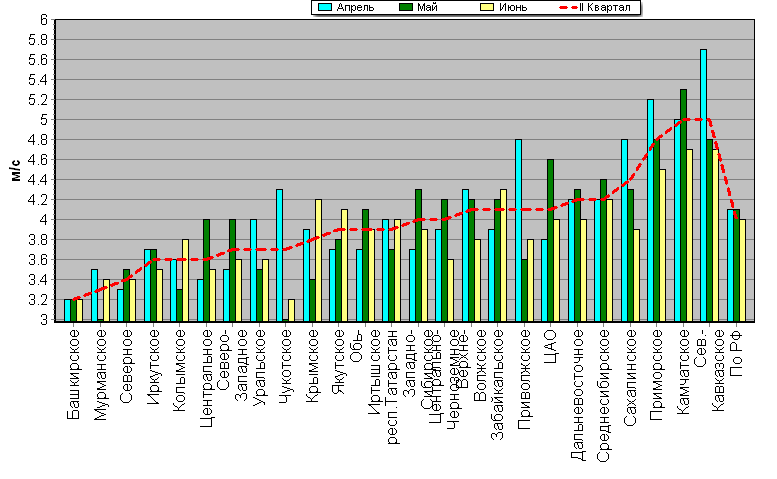Click the ЦАО category label
The image size is (777, 479).
(551, 347)
